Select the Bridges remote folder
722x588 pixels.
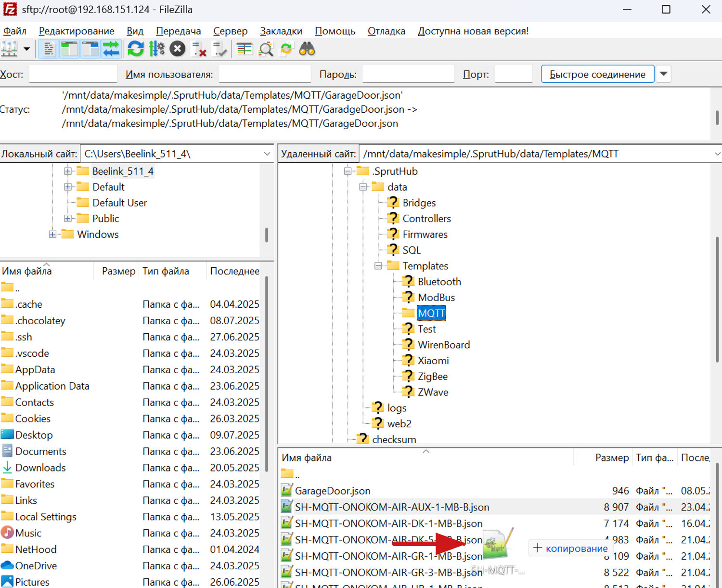(x=419, y=203)
